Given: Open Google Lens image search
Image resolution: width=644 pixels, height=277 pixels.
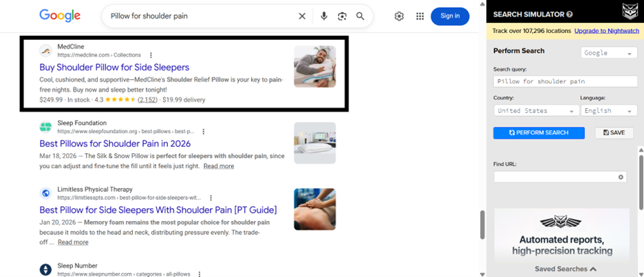Looking at the screenshot, I should tap(342, 16).
